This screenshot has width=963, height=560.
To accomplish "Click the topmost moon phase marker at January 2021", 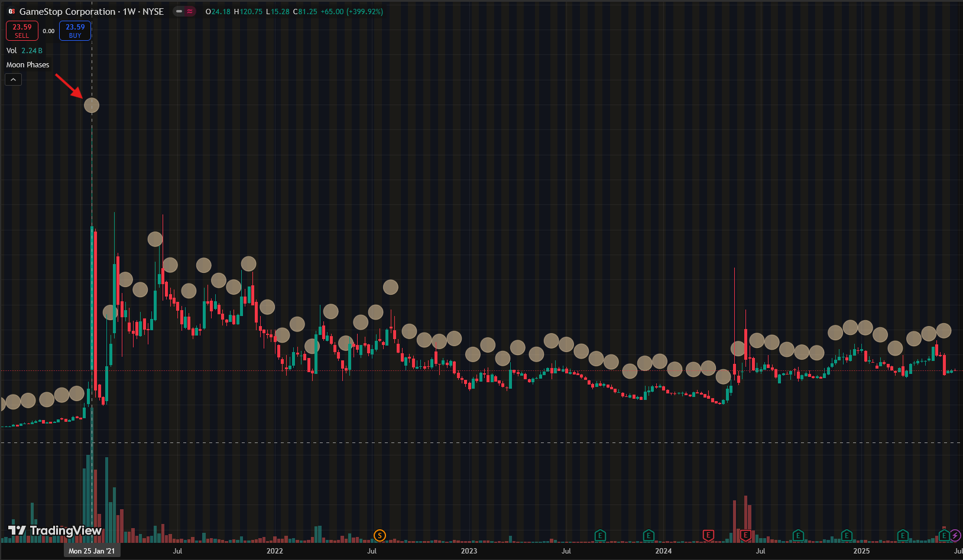I will [x=92, y=105].
